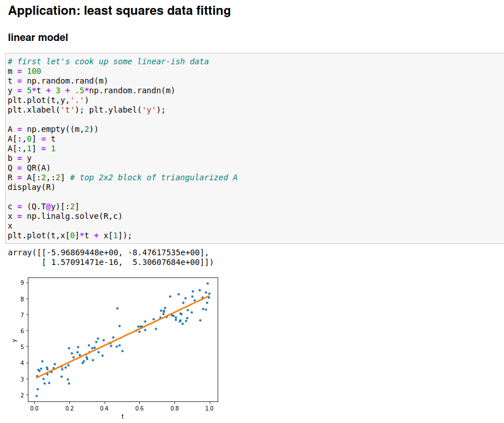This screenshot has height=423, width=504.
Task: Click the "Q = QR(A)" code line
Action: tap(29, 168)
